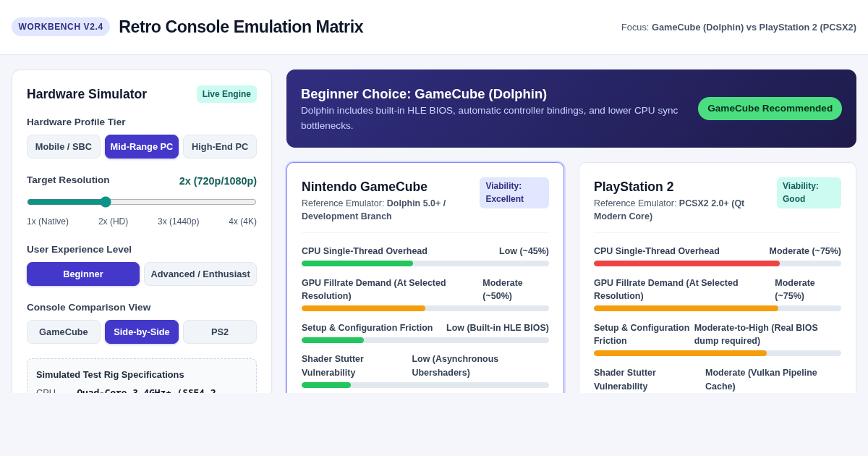Viewport: 868px width, 456px height.
Task: Click the PS2 GPU Fillrate Demand bar
Action: [718, 308]
